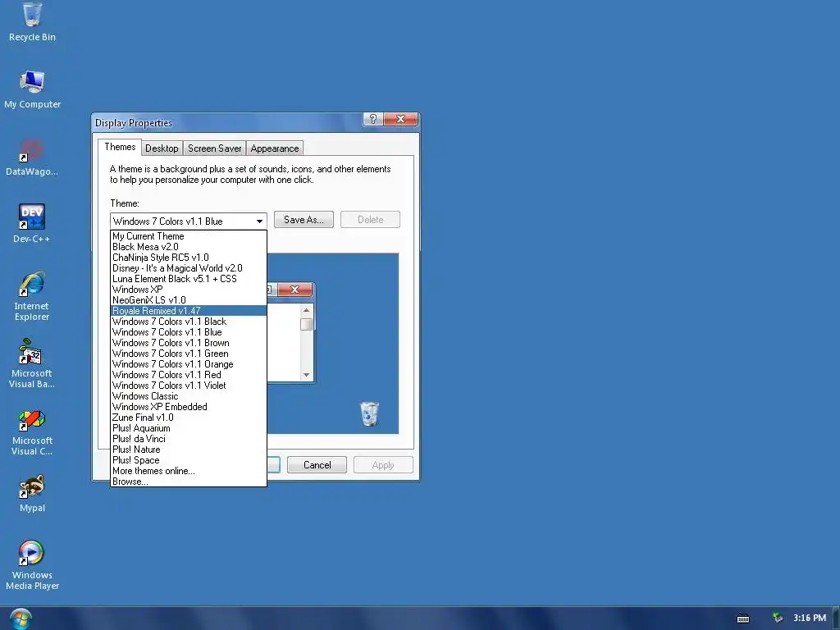Select the Microsoft Visual C++ shortcut
840x630 pixels.
32,431
